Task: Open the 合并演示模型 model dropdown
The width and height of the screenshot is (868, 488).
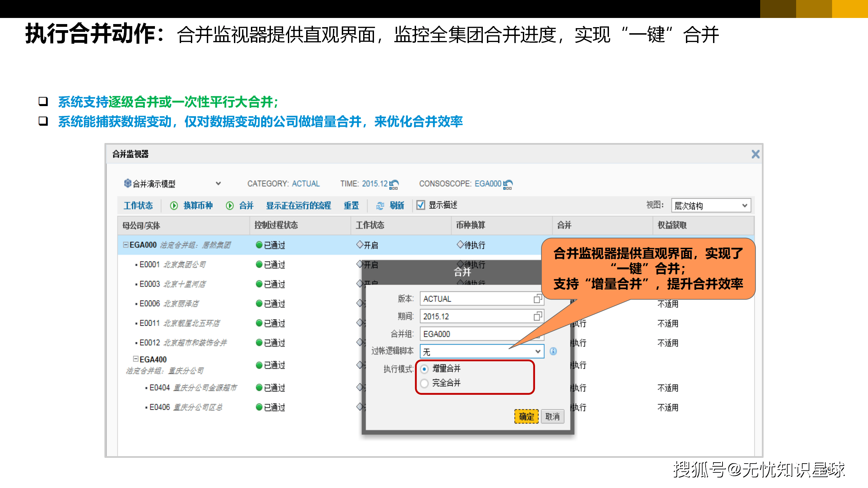Action: (x=218, y=183)
